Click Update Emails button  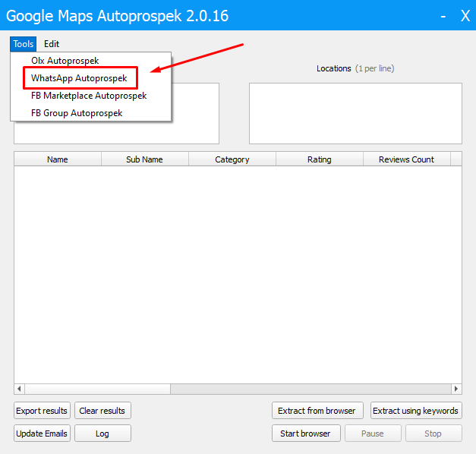tap(42, 434)
